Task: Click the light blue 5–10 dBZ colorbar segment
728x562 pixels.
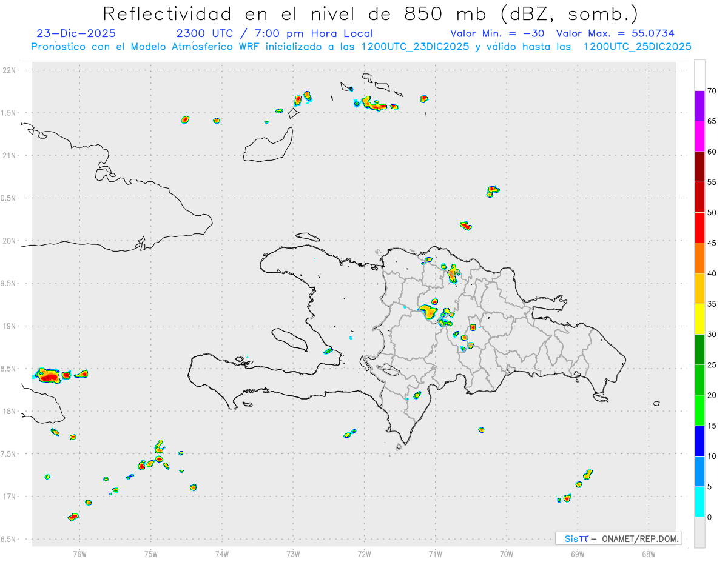Action: coord(699,472)
